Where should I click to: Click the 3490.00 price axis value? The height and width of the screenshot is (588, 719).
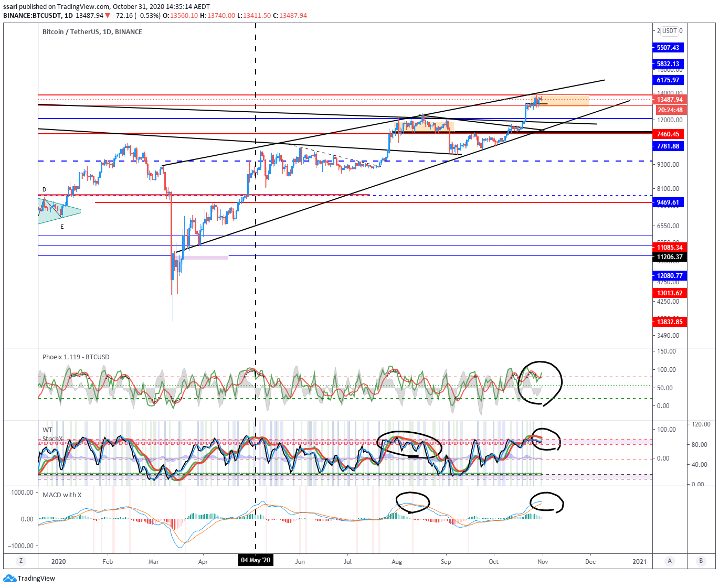click(x=668, y=335)
